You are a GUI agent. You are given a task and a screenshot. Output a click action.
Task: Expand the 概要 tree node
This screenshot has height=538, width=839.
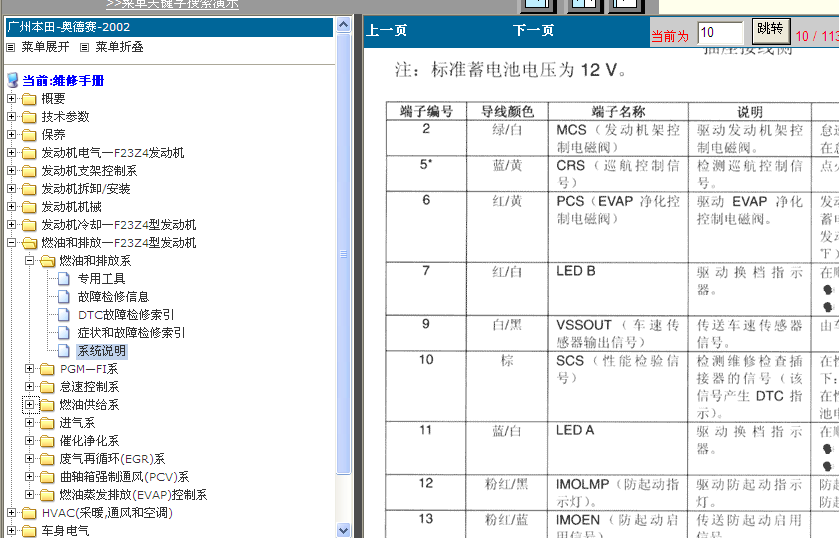coord(11,98)
